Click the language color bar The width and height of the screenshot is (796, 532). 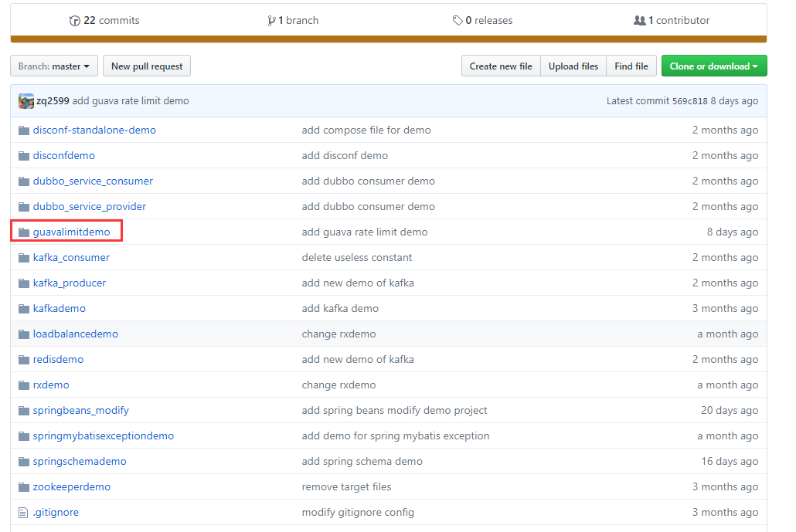(x=389, y=39)
